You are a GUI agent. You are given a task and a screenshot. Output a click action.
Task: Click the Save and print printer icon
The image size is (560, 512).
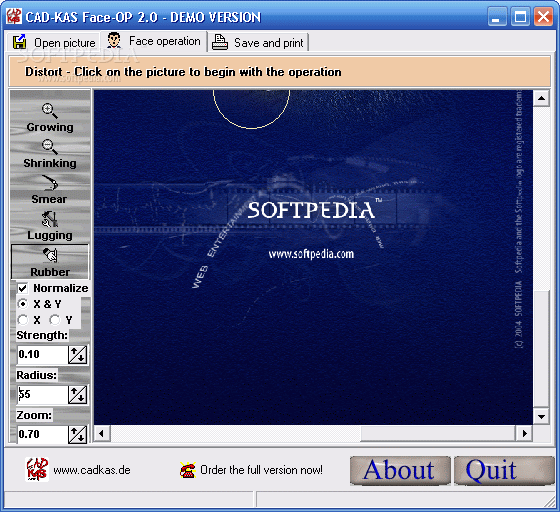(x=220, y=42)
